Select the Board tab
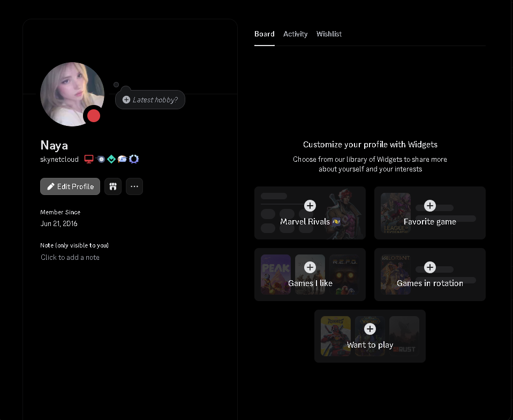The height and width of the screenshot is (420, 513). pos(264,34)
